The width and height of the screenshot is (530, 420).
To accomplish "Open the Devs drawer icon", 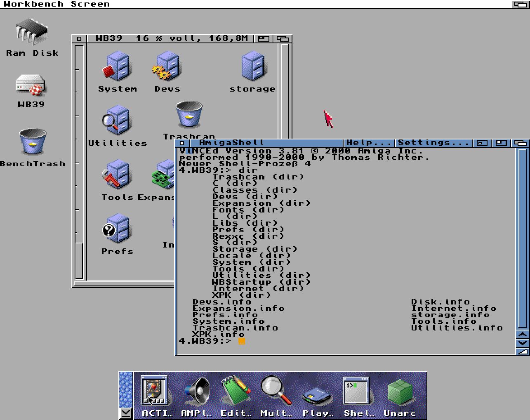I will 167,66.
